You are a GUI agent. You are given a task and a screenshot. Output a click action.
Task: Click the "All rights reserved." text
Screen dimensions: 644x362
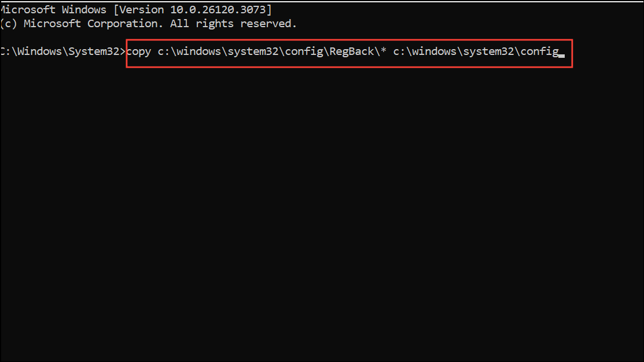pyautogui.click(x=233, y=23)
